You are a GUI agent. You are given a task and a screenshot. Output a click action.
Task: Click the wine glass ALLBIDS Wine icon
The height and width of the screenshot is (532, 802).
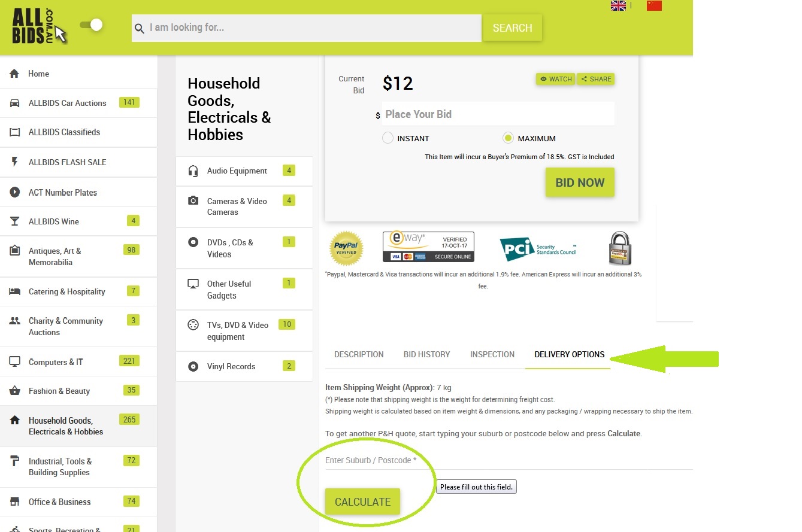pyautogui.click(x=15, y=221)
